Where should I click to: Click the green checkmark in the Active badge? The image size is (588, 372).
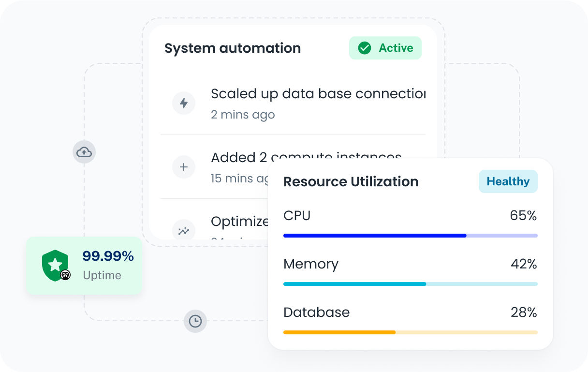(x=364, y=48)
